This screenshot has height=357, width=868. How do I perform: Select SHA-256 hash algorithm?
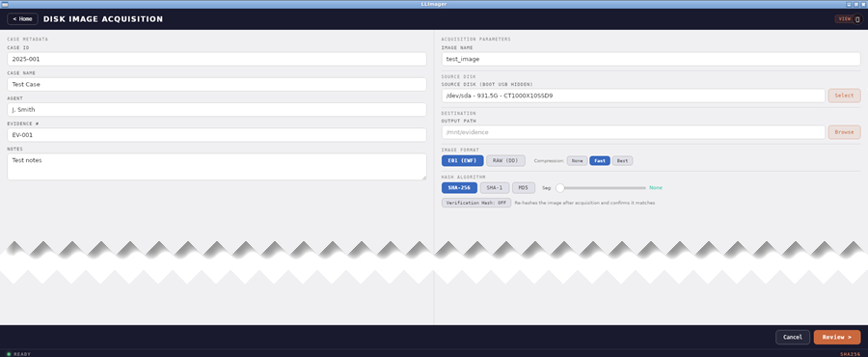pyautogui.click(x=459, y=187)
